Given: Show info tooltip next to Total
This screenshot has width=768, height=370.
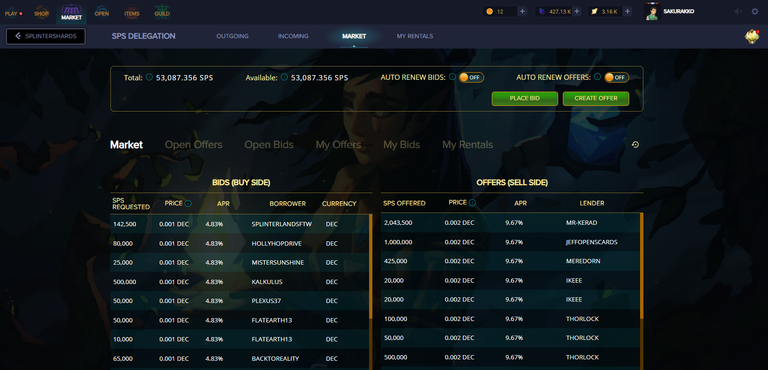Looking at the screenshot, I should point(149,77).
